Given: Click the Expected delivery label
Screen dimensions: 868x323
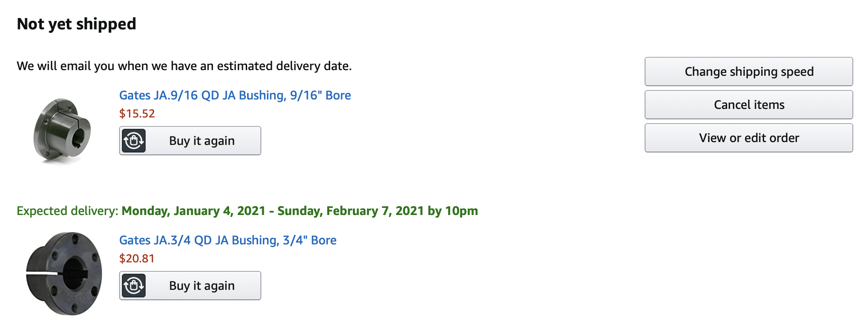Looking at the screenshot, I should tap(67, 211).
